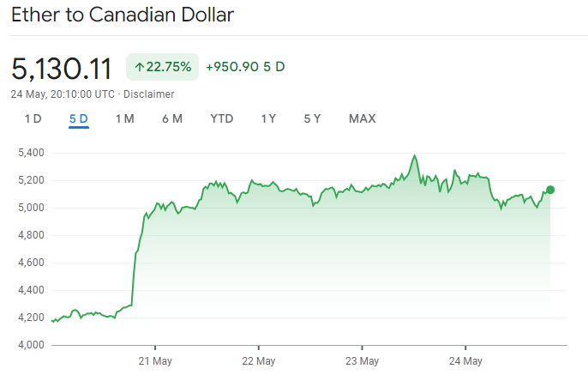This screenshot has height=375, width=588.
Task: Click the green endpoint dot on chart
Action: pyautogui.click(x=550, y=190)
